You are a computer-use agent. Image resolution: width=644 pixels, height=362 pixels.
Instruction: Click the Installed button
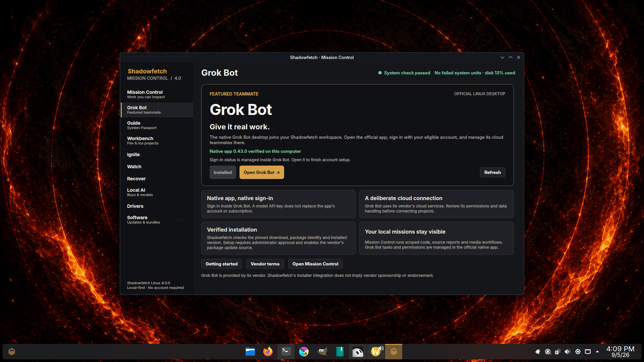(x=223, y=172)
